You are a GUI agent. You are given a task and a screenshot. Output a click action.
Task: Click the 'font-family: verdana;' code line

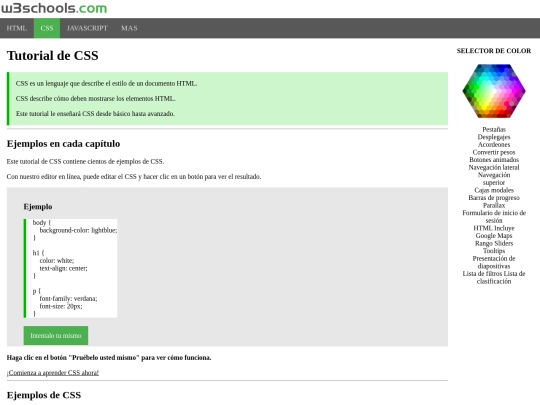tap(68, 299)
